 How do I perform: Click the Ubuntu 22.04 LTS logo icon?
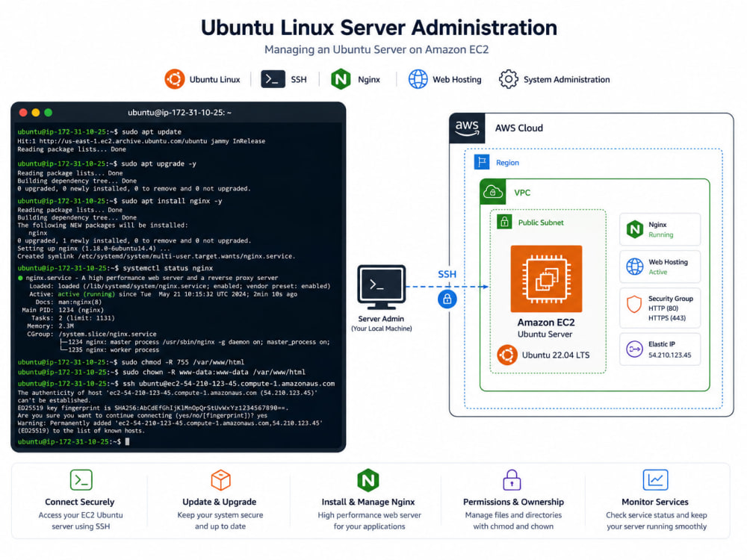pyautogui.click(x=507, y=355)
